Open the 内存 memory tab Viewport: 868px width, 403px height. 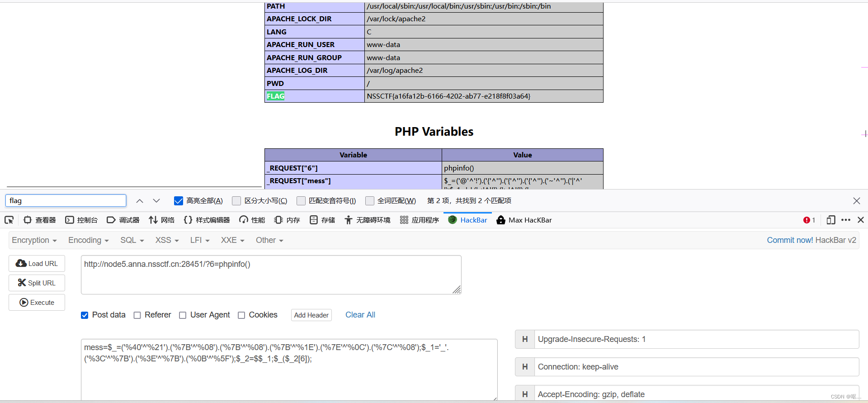[x=287, y=220]
